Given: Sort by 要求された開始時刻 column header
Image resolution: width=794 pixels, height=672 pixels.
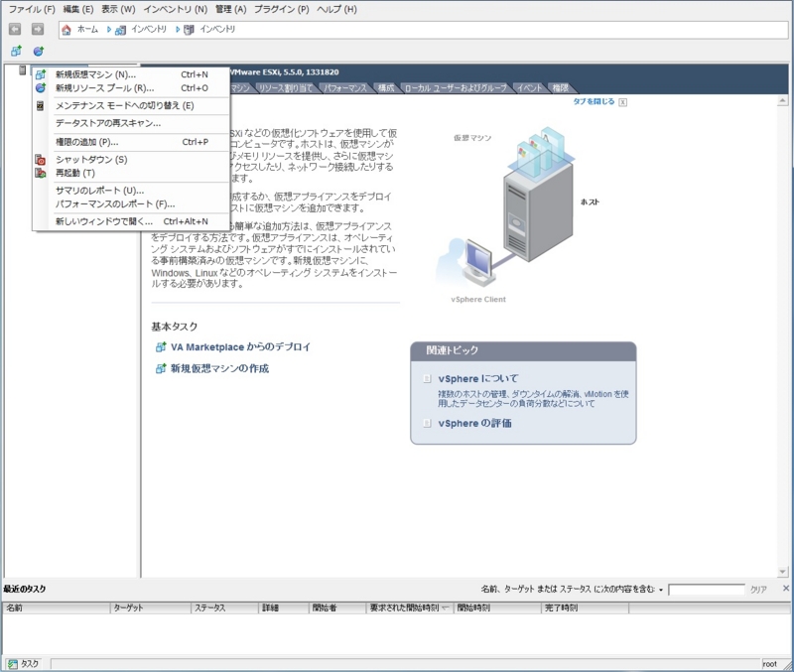Looking at the screenshot, I should [x=410, y=607].
